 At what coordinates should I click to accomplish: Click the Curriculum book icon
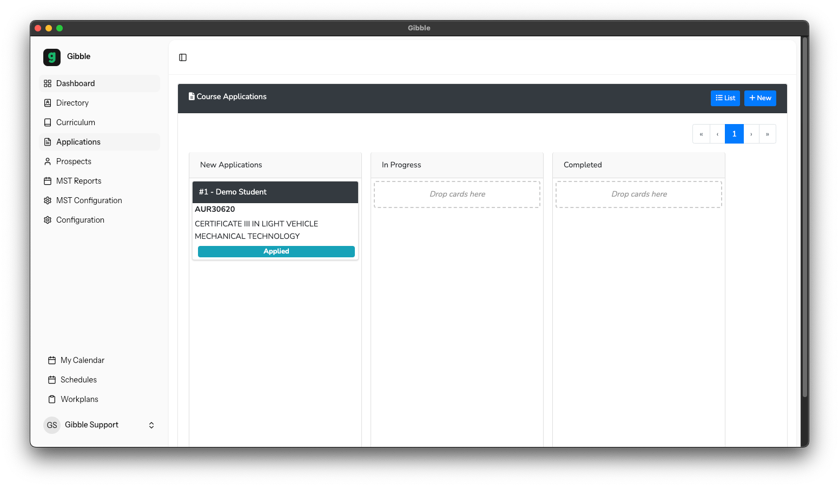click(x=47, y=123)
